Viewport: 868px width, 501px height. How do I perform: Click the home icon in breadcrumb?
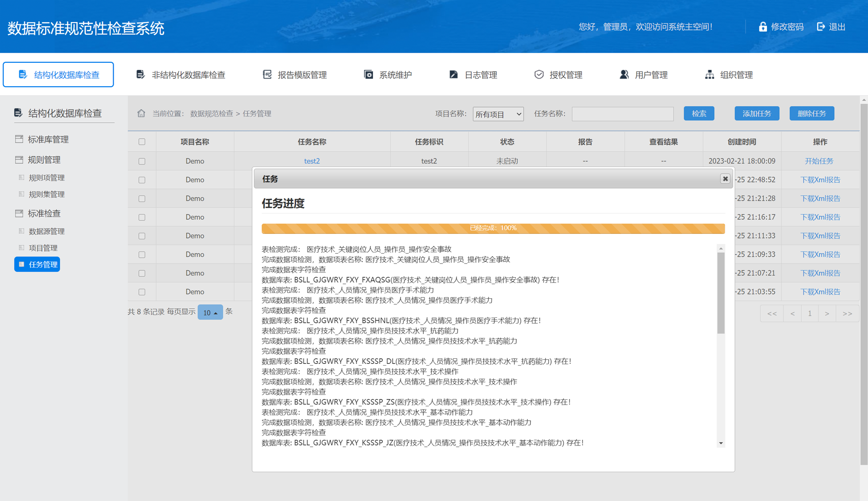[141, 113]
